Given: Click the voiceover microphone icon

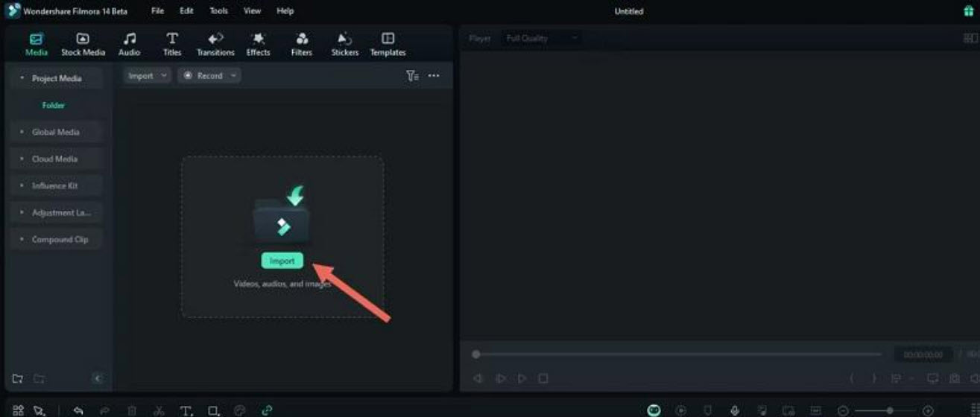Looking at the screenshot, I should click(x=734, y=410).
